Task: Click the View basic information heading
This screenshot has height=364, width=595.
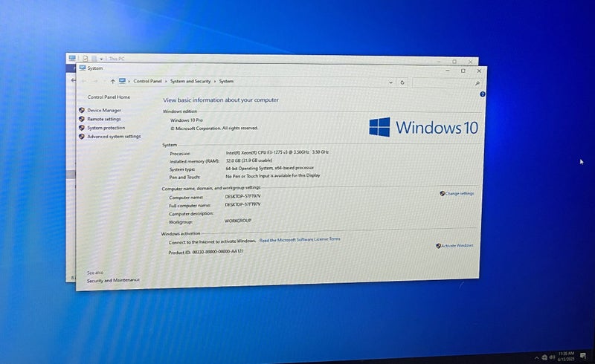Action: point(221,100)
